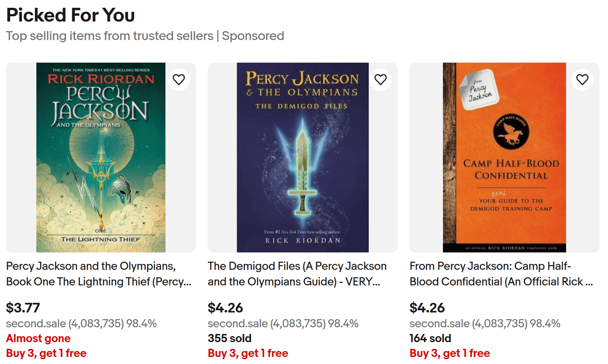Click the $3.77 price of Lightning Thief
Image resolution: width=608 pixels, height=364 pixels.
(23, 308)
